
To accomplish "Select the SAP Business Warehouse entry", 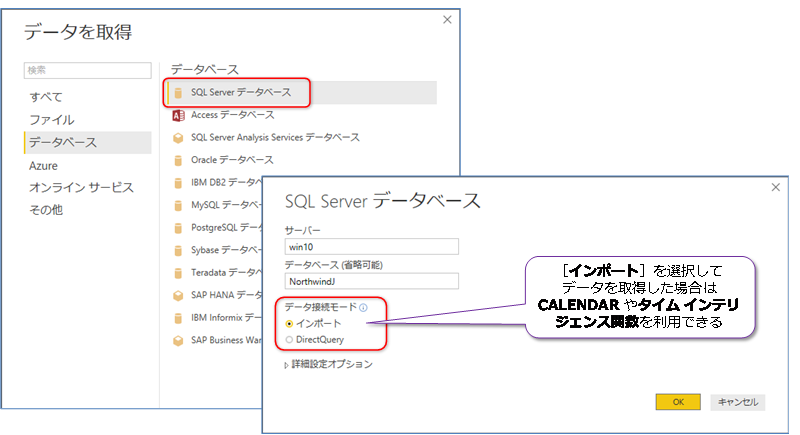I will pos(226,340).
